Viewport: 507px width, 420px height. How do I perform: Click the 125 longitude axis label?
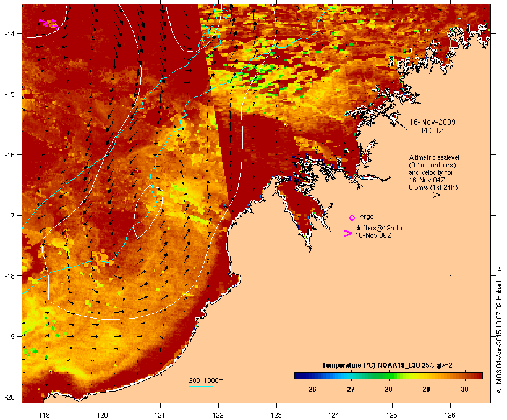coord(392,415)
